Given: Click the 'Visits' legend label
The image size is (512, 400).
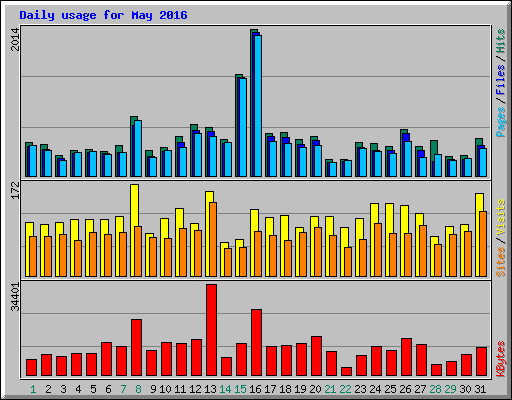Looking at the screenshot, I should 500,217.
